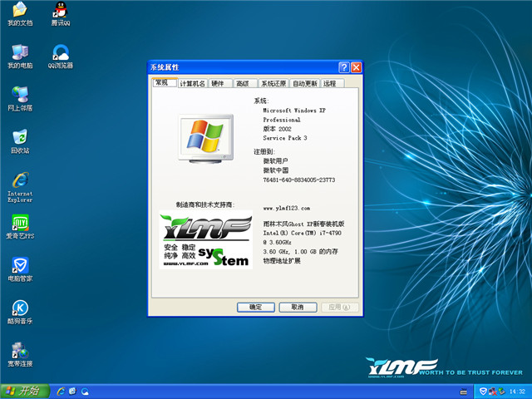Select the 我的电脑 desktop icon
Viewport: 532px width, 399px height.
(x=20, y=57)
